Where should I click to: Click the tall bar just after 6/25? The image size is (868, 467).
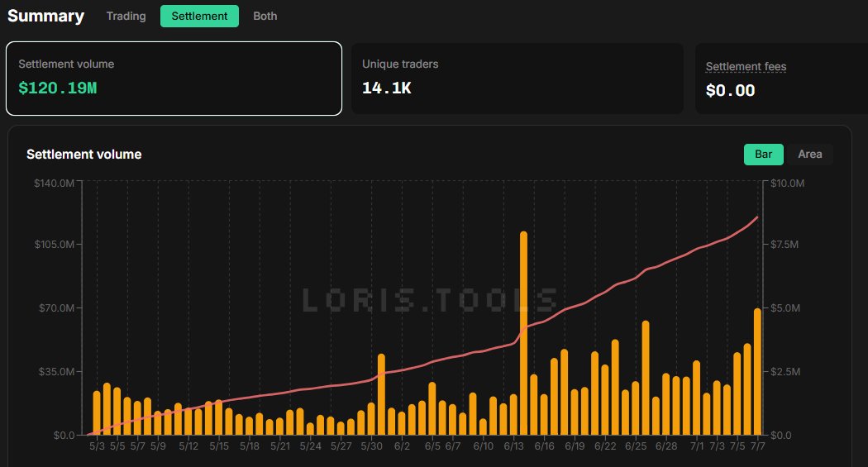pos(646,378)
